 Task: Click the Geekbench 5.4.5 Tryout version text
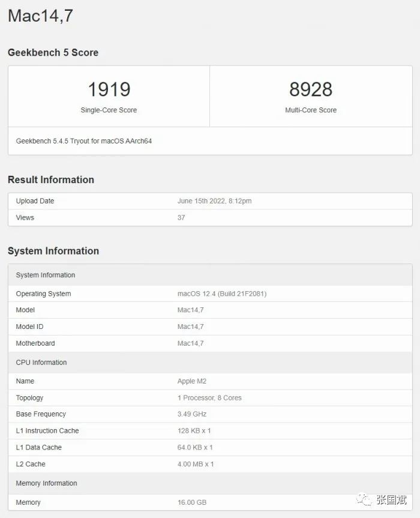pyautogui.click(x=84, y=141)
